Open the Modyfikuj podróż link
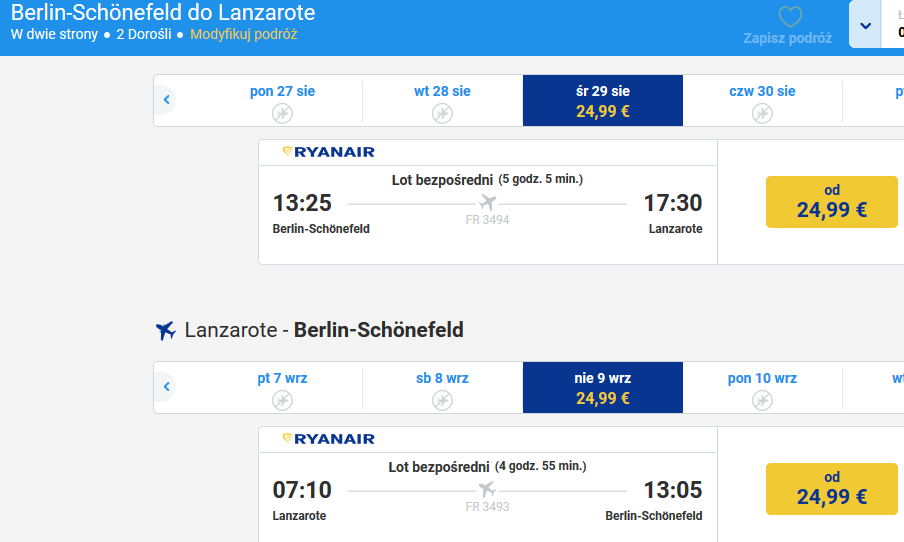Screen dimensions: 904x542 point(244,35)
